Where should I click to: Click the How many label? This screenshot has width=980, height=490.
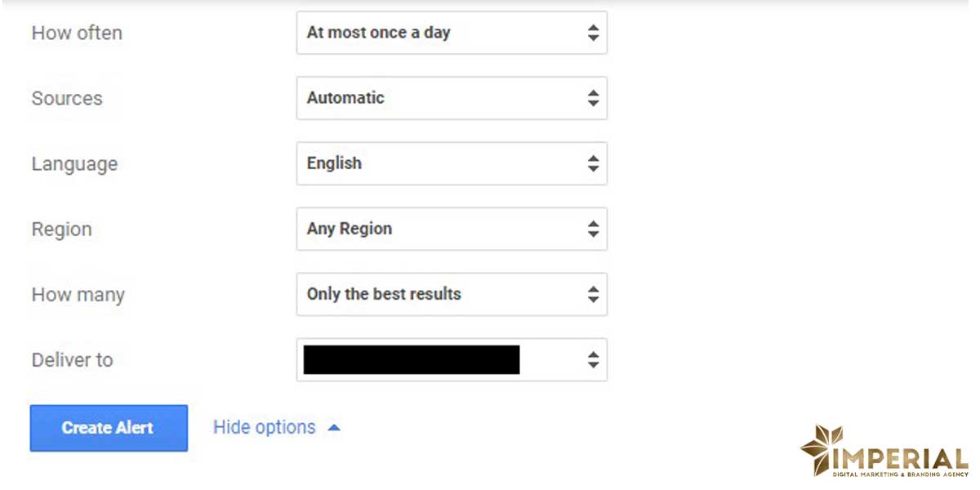78,295
